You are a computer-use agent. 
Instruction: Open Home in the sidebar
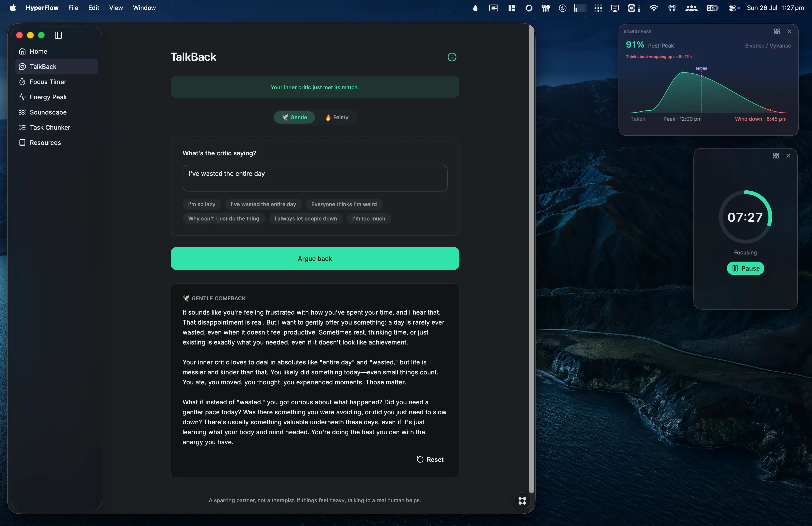[x=56, y=51]
